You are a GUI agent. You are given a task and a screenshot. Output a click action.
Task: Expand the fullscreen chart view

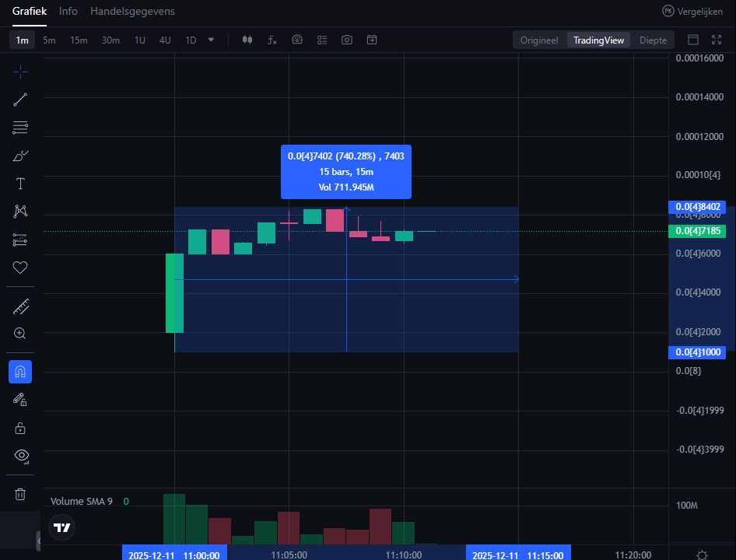(x=716, y=40)
